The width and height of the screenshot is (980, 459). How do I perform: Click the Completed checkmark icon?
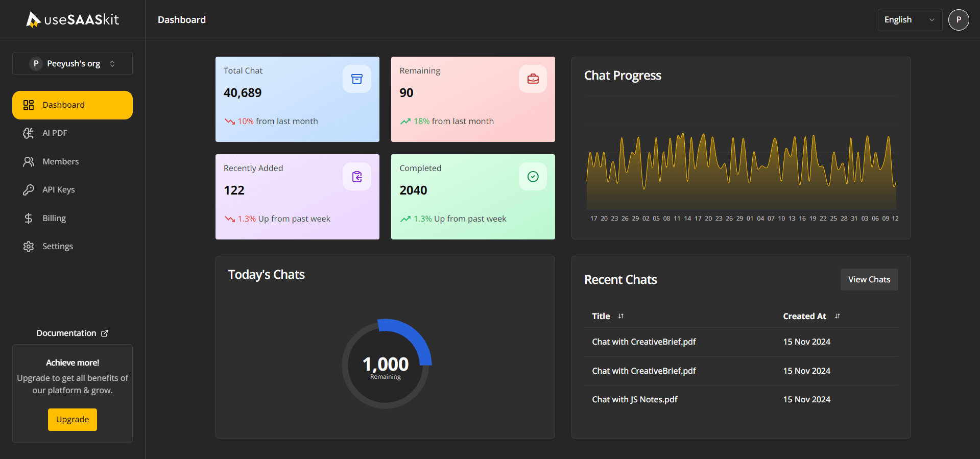(x=533, y=177)
